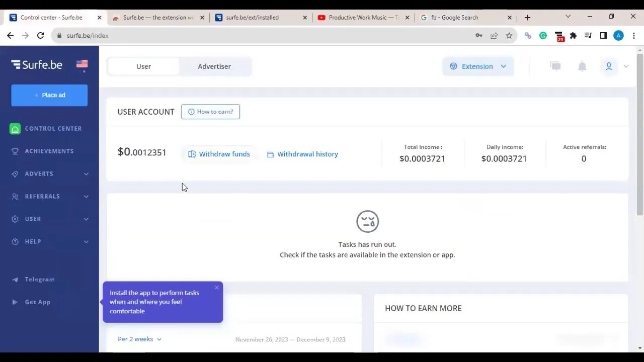
Task: Open the Telegram link in the sidebar
Action: pos(39,279)
